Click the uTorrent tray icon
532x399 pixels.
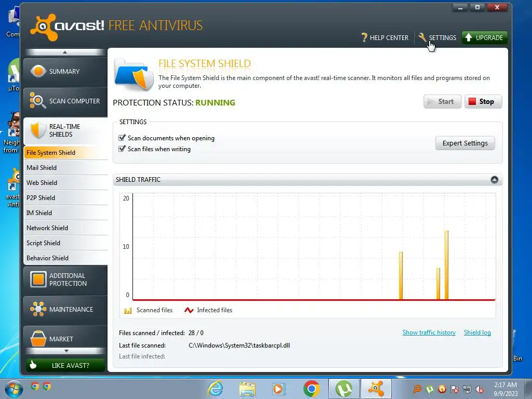[x=430, y=390]
